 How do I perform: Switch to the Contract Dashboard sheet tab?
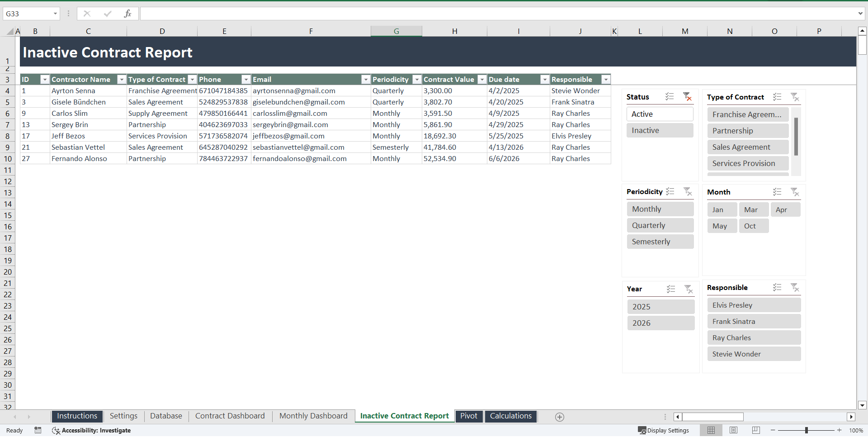[x=230, y=416]
